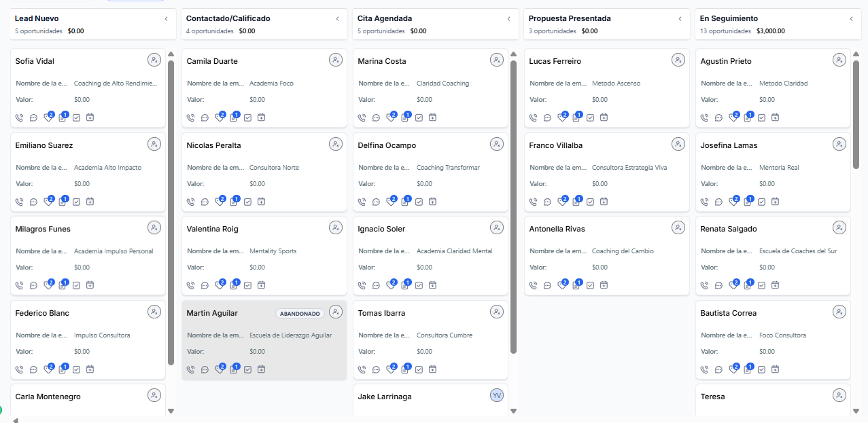Screen dimensions: 868x423
Task: Open Nicolas Peralta opportunity card name
Action: pos(213,145)
